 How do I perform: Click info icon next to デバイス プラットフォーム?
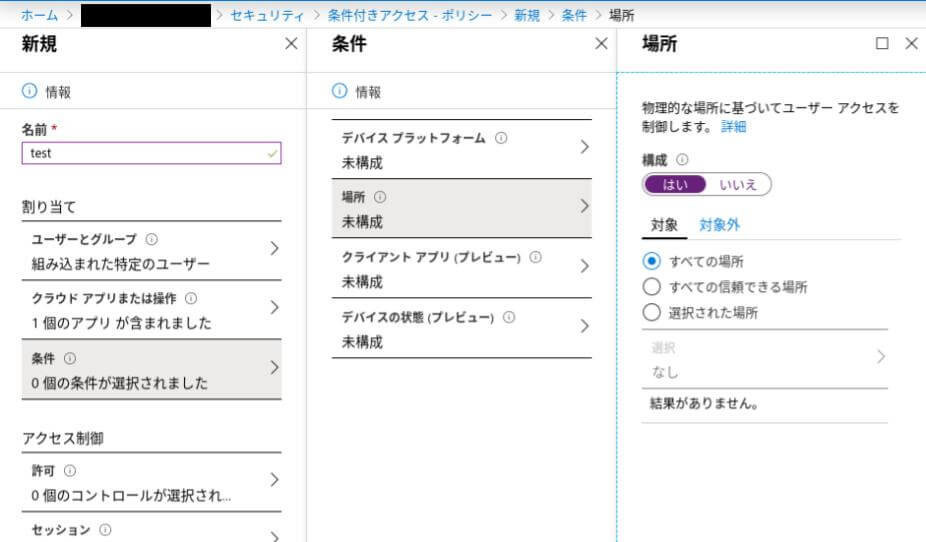(501, 138)
